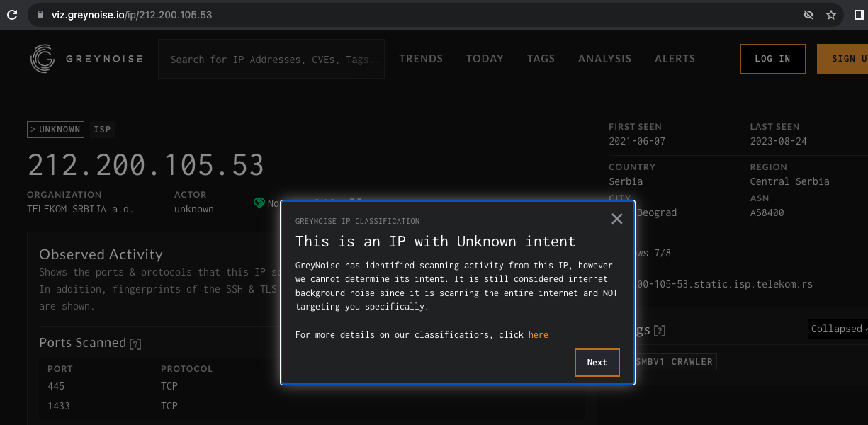This screenshot has width=868, height=425.
Task: Open TAGS in the top navigation
Action: coord(541,59)
